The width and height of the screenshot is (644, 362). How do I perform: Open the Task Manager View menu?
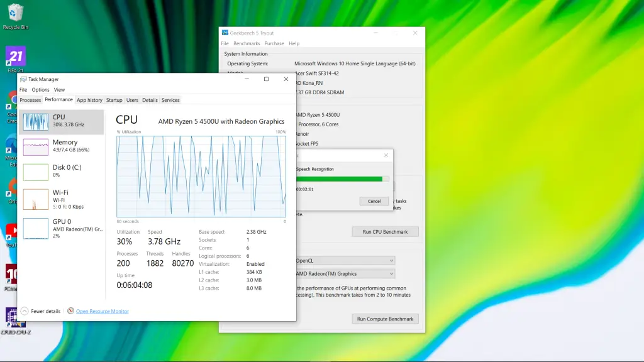(x=59, y=90)
